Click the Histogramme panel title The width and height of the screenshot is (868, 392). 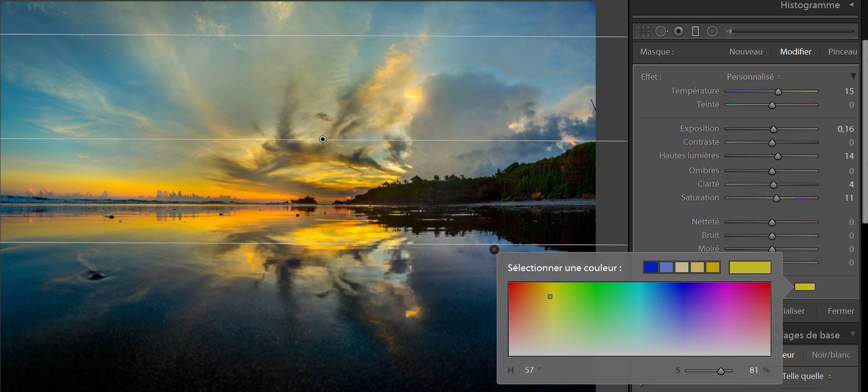pos(810,5)
